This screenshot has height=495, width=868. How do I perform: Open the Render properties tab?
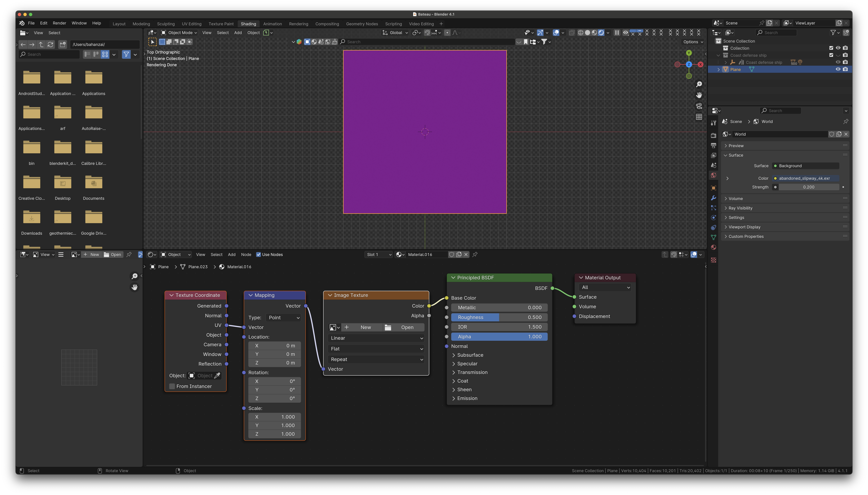pyautogui.click(x=713, y=136)
